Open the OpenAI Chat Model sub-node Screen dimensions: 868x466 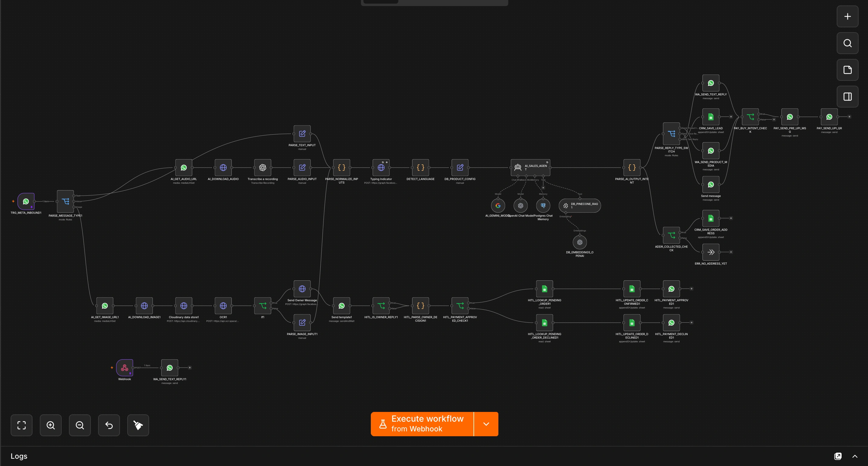521,206
